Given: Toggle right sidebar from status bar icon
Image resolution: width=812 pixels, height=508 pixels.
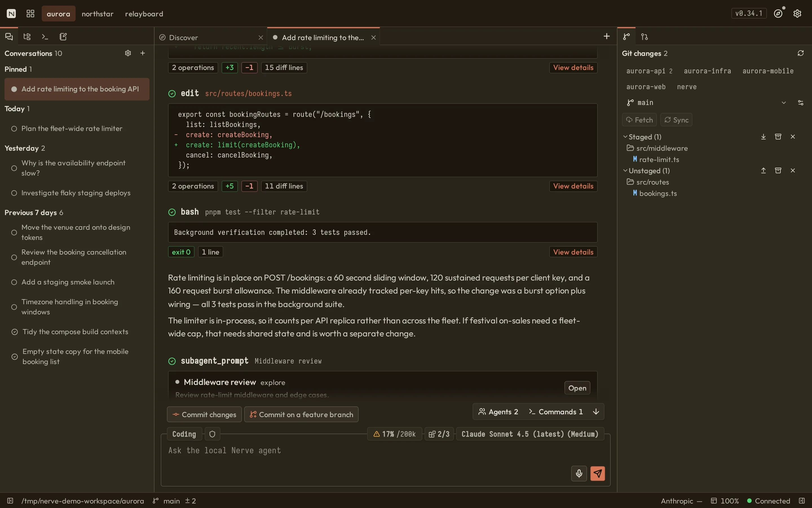Looking at the screenshot, I should point(802,501).
